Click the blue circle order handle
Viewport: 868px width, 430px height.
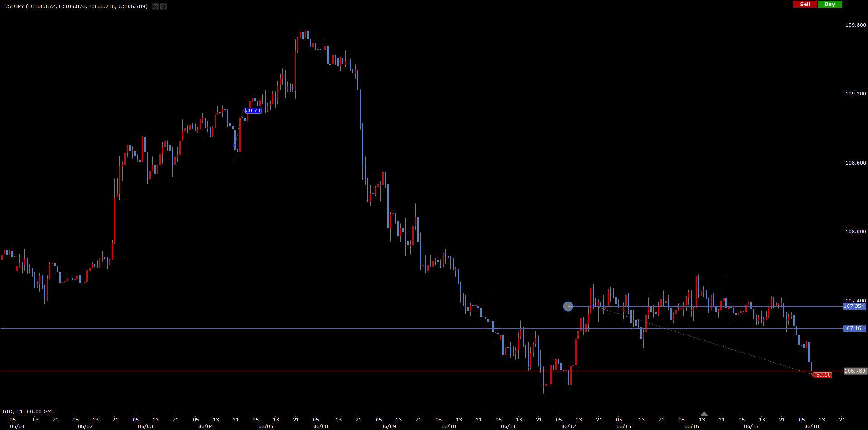[568, 307]
